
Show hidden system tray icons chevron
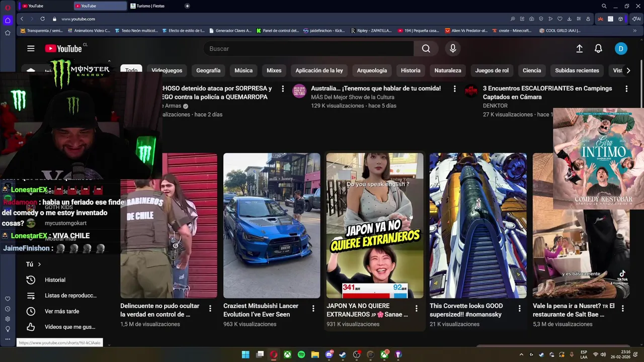pos(521,354)
